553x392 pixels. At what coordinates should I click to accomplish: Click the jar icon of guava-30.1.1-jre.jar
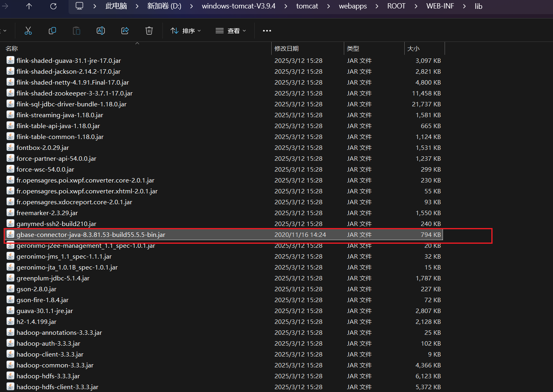click(10, 311)
